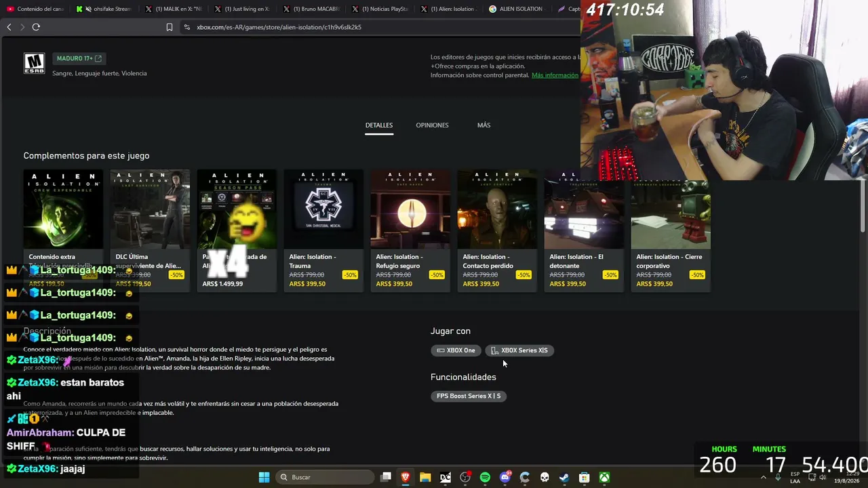Image resolution: width=868 pixels, height=488 pixels.
Task: Open Brave browser from the taskbar
Action: [406, 477]
